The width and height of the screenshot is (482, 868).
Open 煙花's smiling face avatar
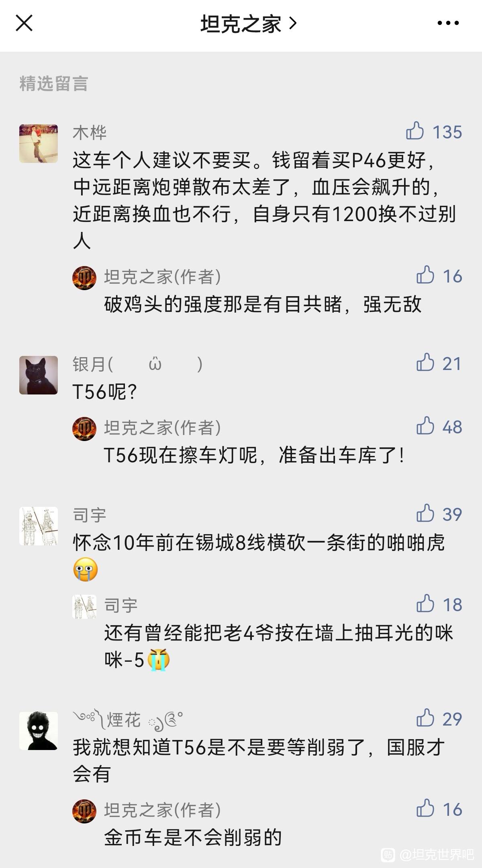pos(39,731)
